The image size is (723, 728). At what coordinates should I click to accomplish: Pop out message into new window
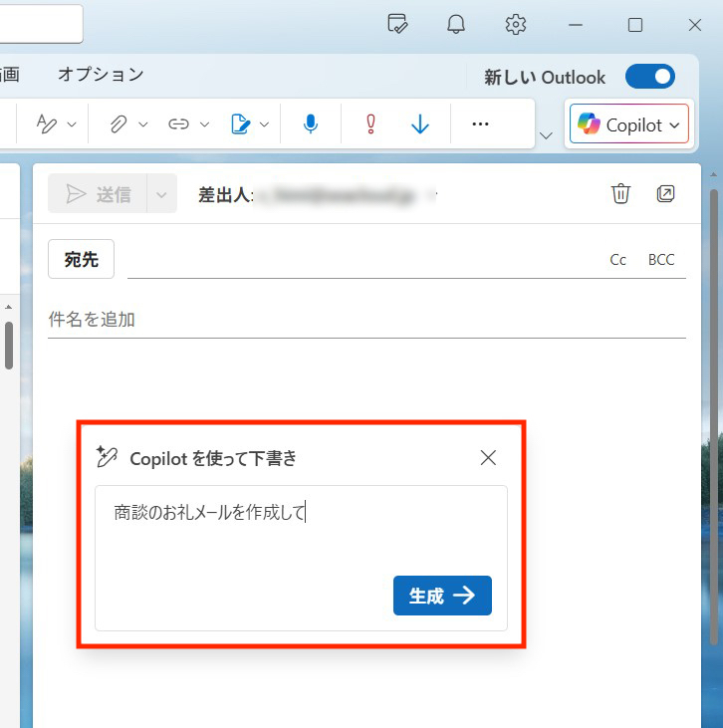tap(665, 193)
